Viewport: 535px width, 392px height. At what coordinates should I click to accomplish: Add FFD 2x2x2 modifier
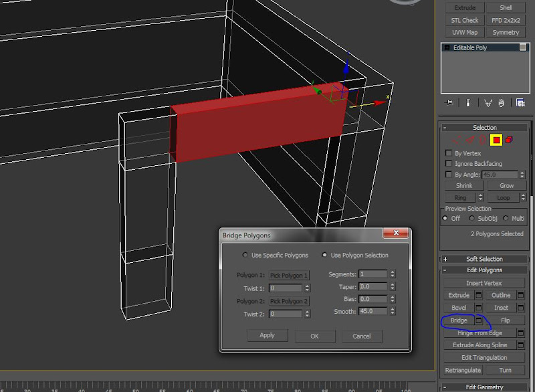506,20
